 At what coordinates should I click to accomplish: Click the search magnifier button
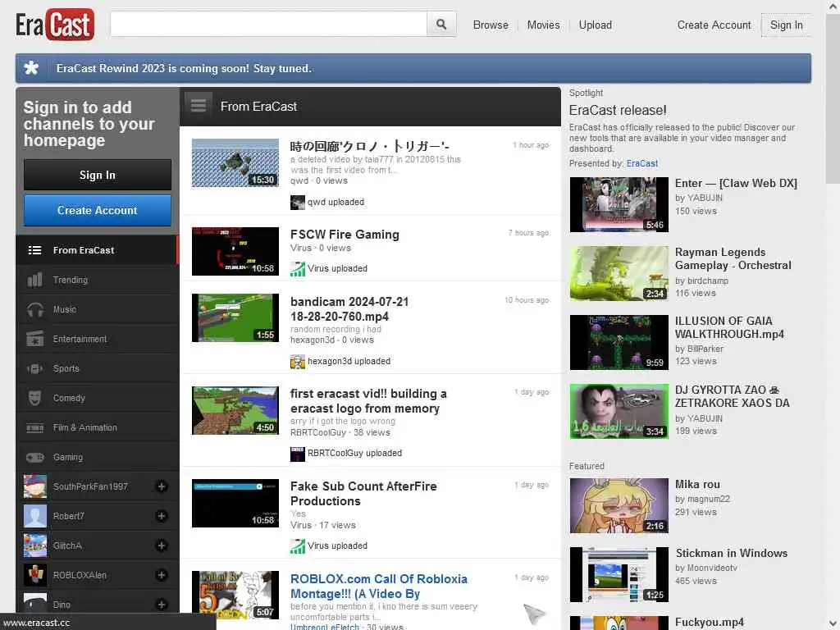tap(441, 24)
